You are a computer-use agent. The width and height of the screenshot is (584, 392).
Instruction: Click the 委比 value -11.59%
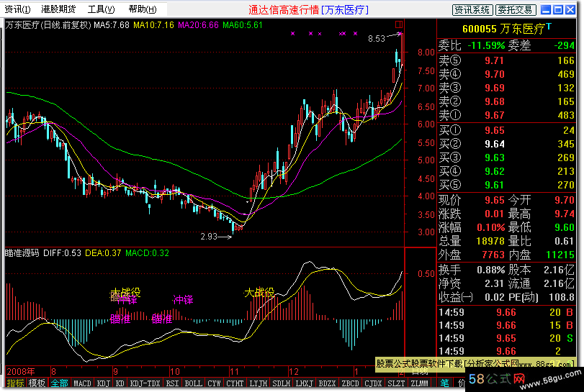point(486,45)
